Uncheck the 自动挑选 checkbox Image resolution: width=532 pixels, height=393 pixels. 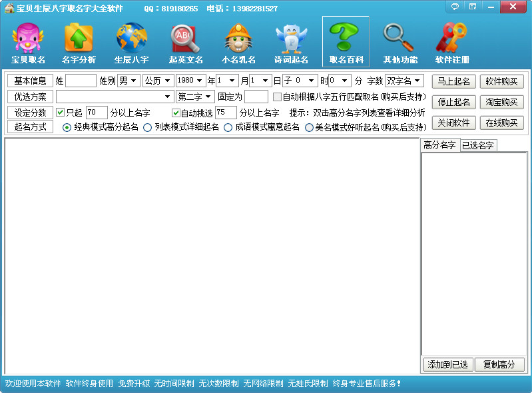(176, 113)
